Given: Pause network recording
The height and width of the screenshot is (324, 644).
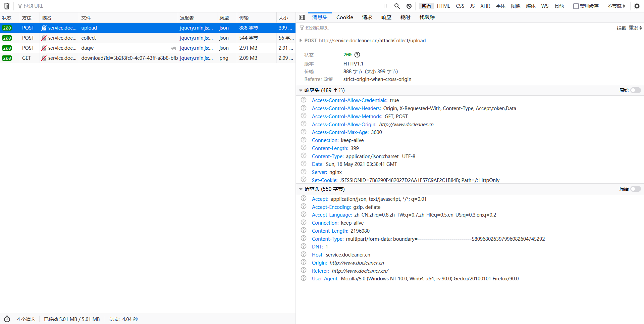Looking at the screenshot, I should [x=385, y=6].
